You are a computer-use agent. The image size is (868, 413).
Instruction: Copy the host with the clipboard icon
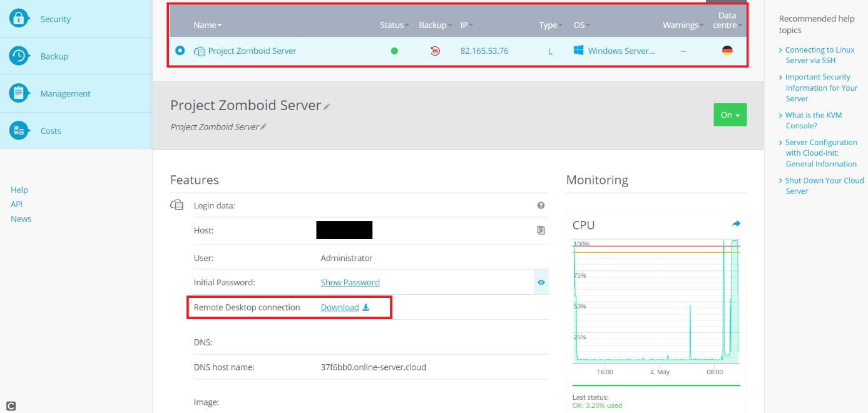541,230
